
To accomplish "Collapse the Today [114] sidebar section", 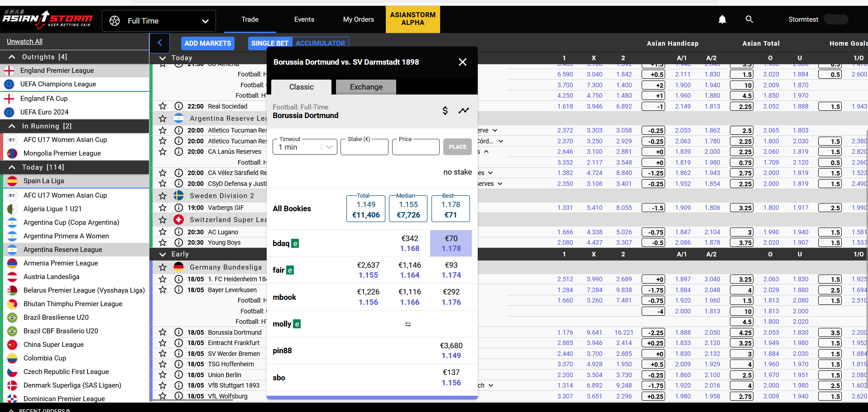I will [x=12, y=167].
